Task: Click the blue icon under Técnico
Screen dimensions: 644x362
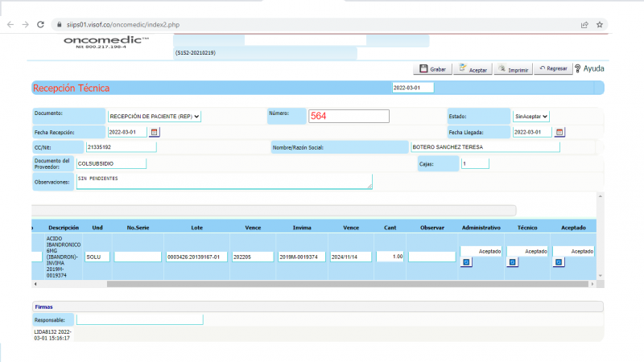Action: [x=512, y=262]
